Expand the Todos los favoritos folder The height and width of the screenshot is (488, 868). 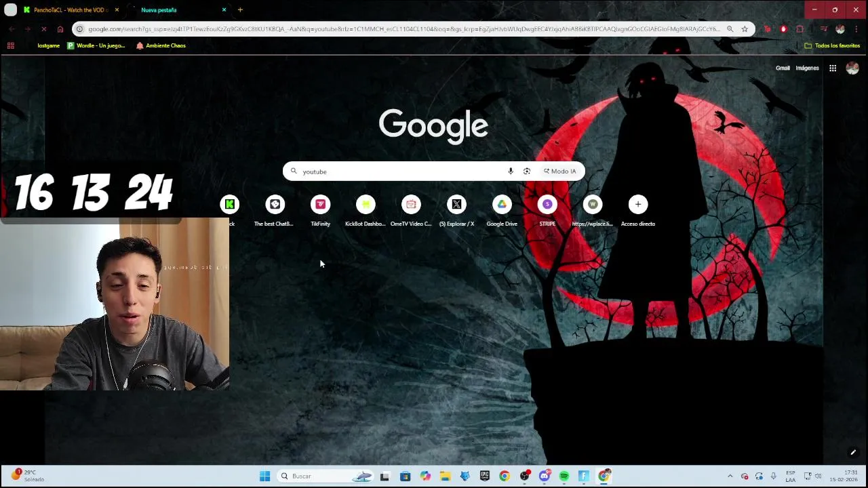(831, 45)
